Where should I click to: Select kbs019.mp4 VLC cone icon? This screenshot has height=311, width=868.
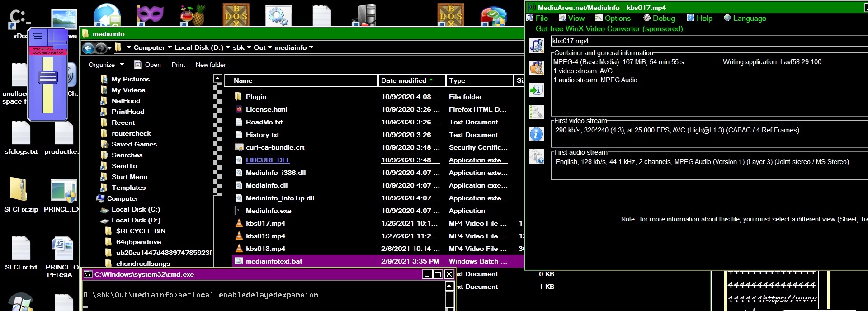point(239,236)
